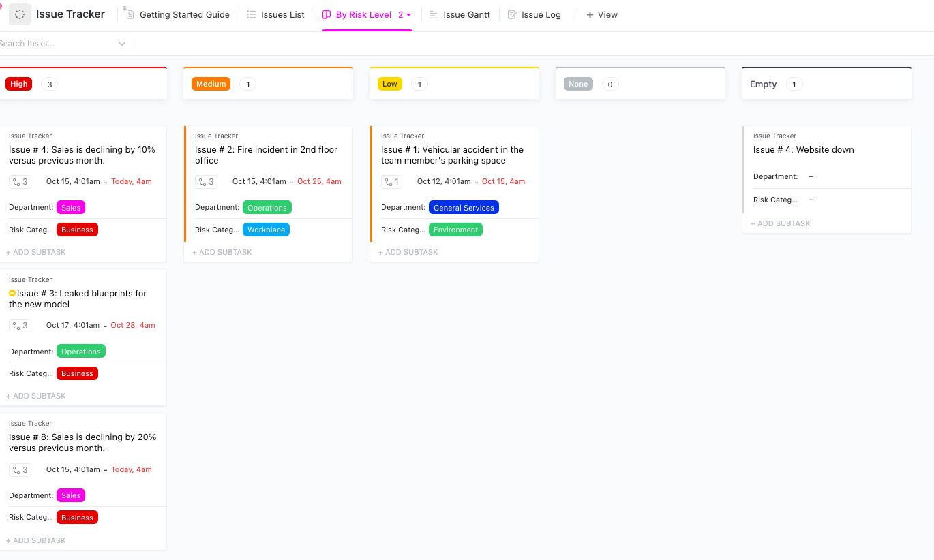Add subtask to Fire incident card

click(x=222, y=252)
